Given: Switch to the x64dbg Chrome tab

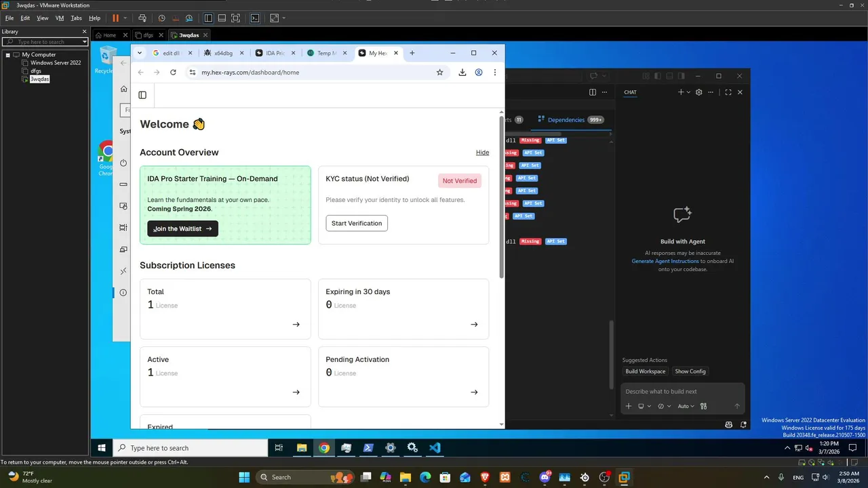Looking at the screenshot, I should [x=224, y=53].
